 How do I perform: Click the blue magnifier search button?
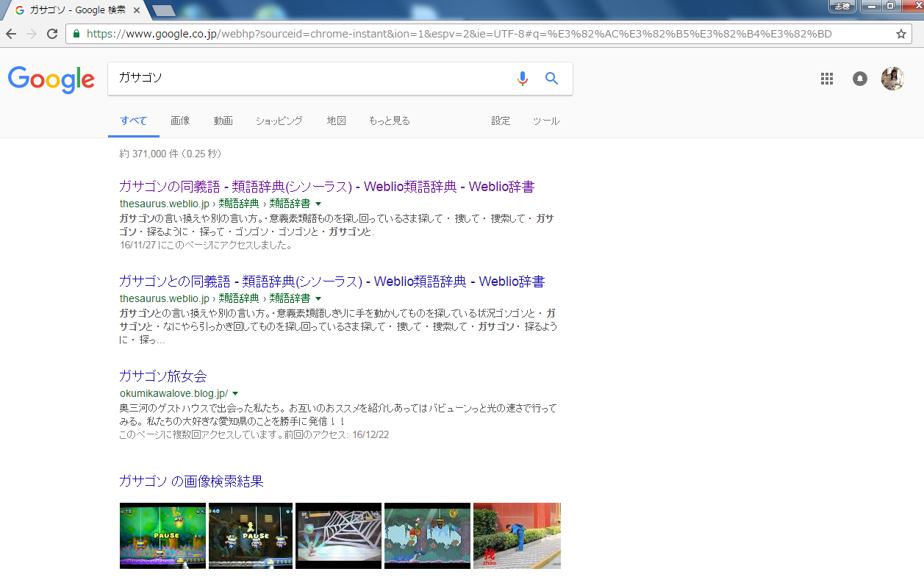coord(552,79)
